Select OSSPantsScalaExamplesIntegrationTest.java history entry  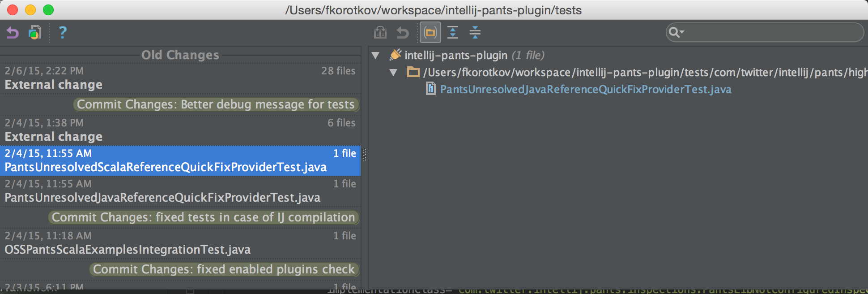[x=180, y=243]
